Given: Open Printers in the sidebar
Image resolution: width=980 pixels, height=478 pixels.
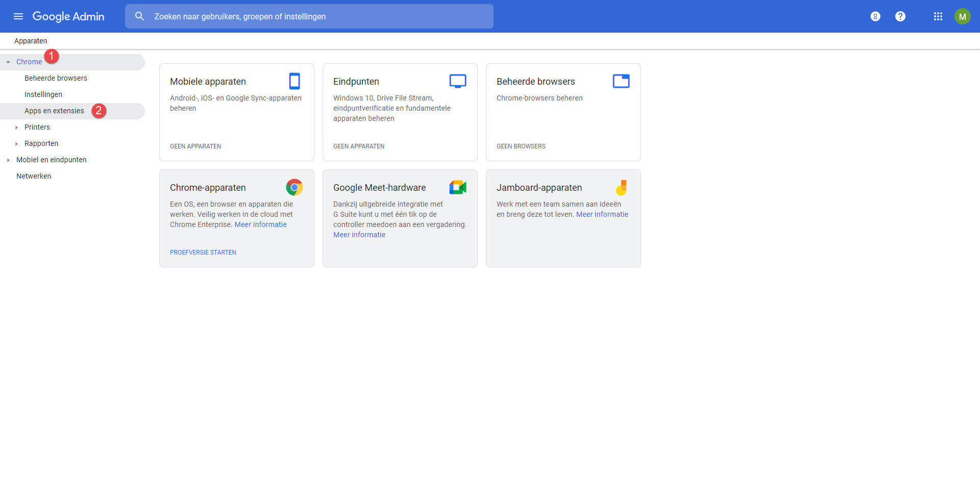Looking at the screenshot, I should click(37, 127).
